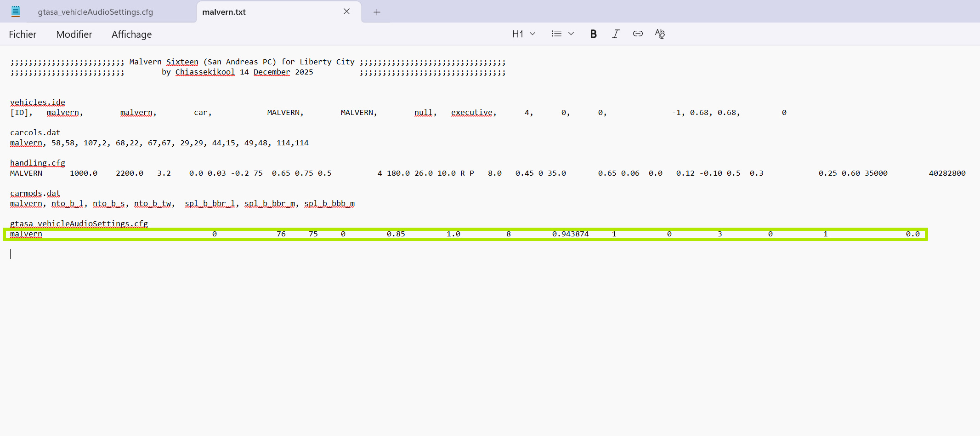The width and height of the screenshot is (980, 436).
Task: Click the carmods.dat heading text
Action: 35,193
